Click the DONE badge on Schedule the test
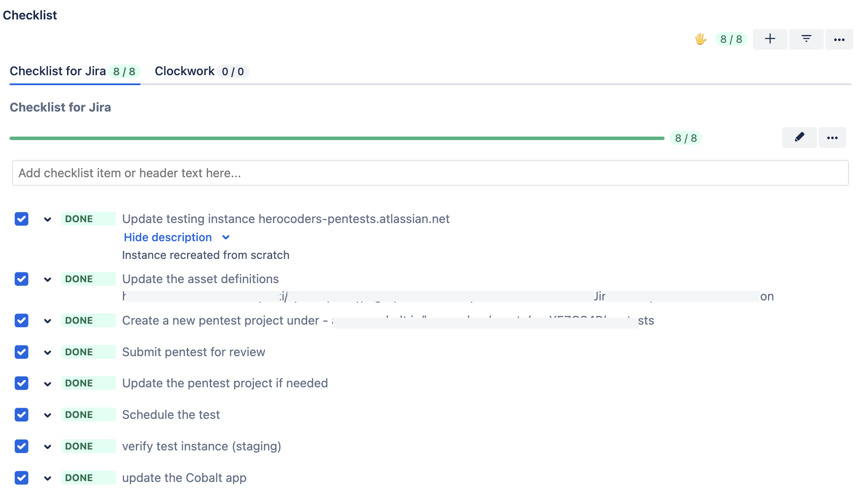Viewport: 861px width, 504px height. pyautogui.click(x=88, y=415)
